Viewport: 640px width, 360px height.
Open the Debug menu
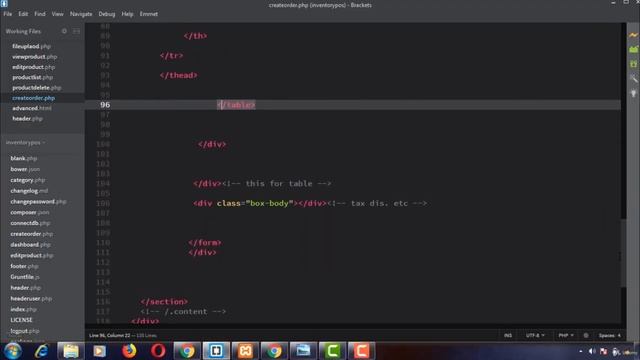point(107,14)
